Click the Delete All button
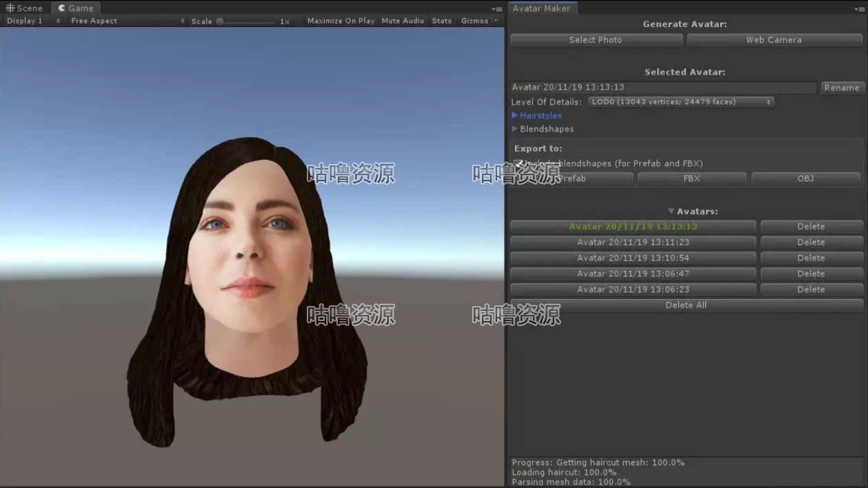868x488 pixels. tap(686, 305)
